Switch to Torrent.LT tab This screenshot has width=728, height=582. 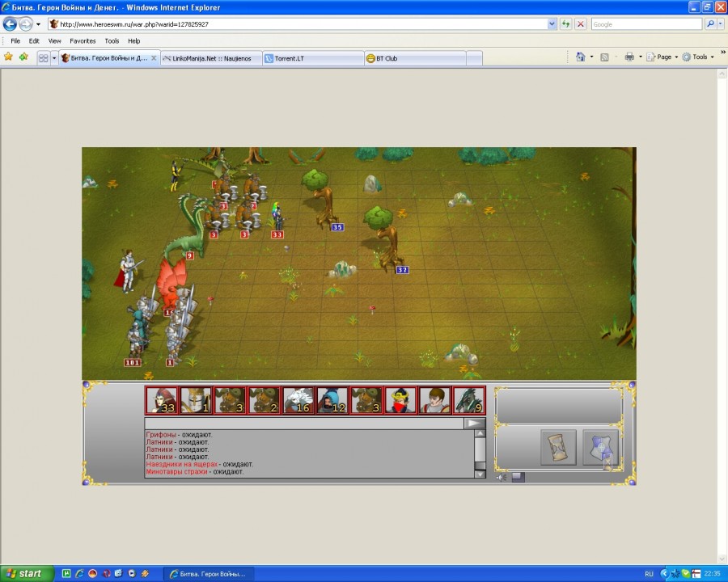[x=313, y=58]
